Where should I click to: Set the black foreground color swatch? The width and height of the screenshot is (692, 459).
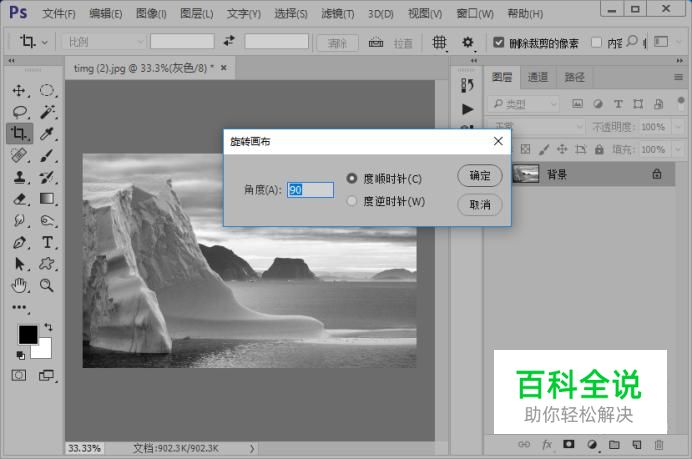point(28,335)
